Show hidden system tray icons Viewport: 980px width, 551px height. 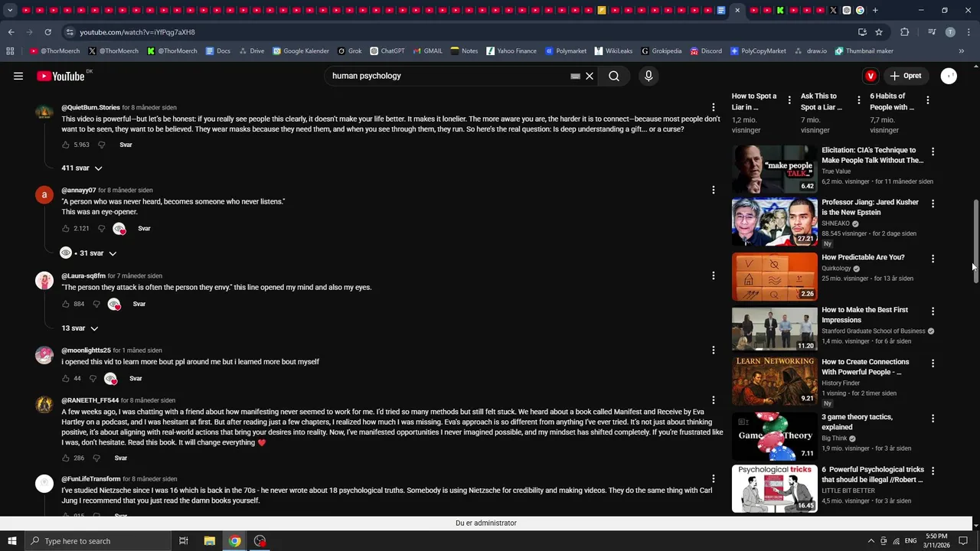[870, 541]
